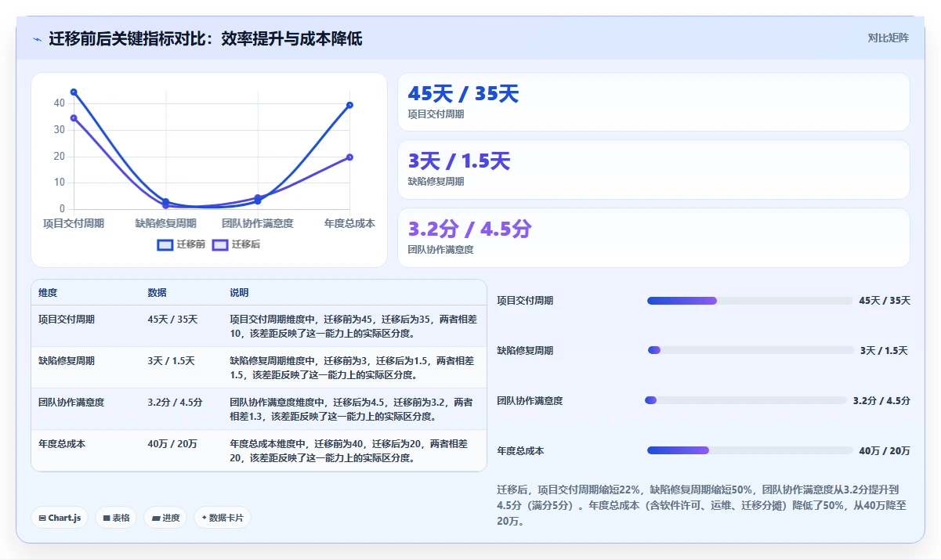
Task: Click the 缺陷修复周期 x-axis label
Action: (x=165, y=223)
